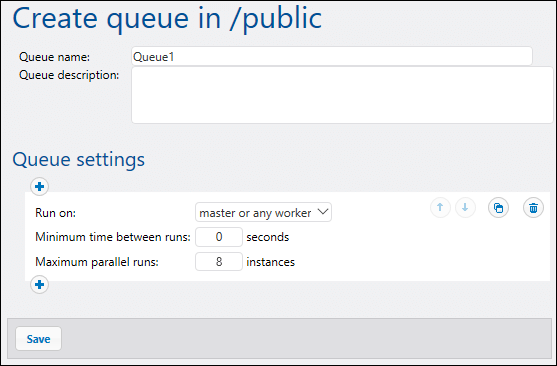Move the queue setting up
This screenshot has width=557, height=366.
coord(440,208)
